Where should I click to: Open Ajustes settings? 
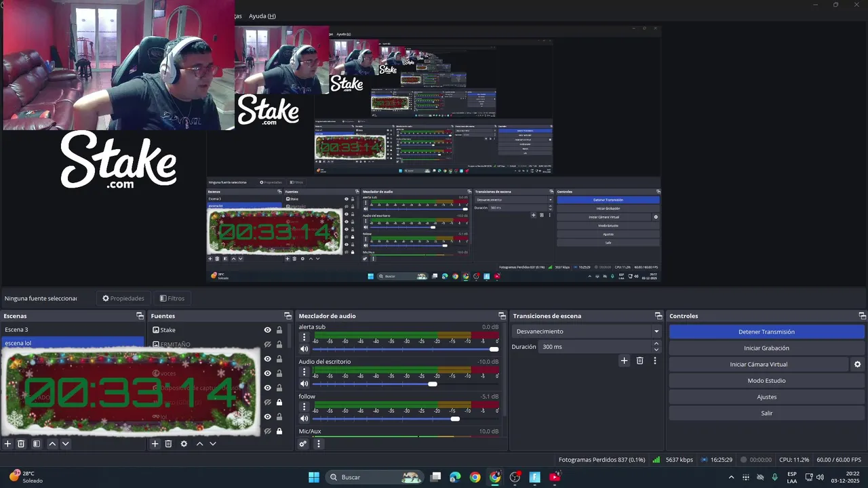tap(766, 397)
